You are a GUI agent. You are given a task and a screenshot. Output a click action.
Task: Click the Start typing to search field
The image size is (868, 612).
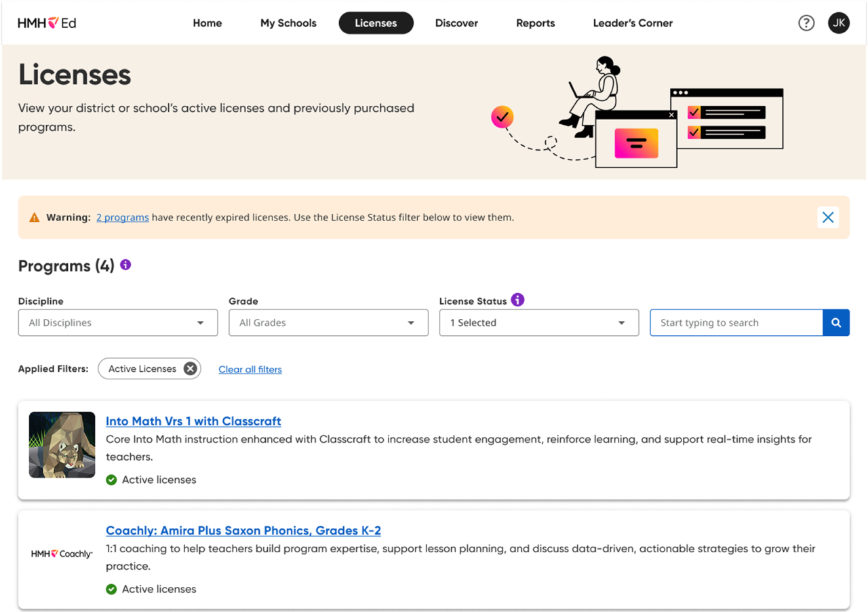[x=736, y=323]
